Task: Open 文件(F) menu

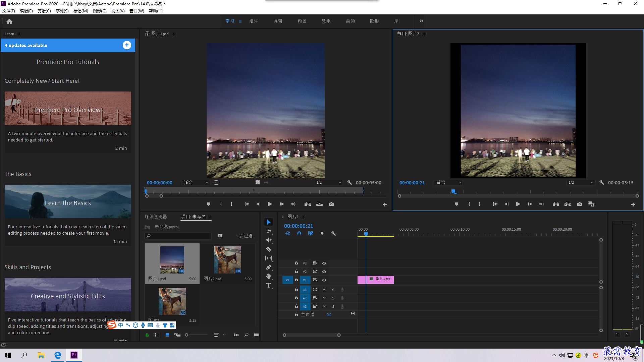Action: [9, 11]
